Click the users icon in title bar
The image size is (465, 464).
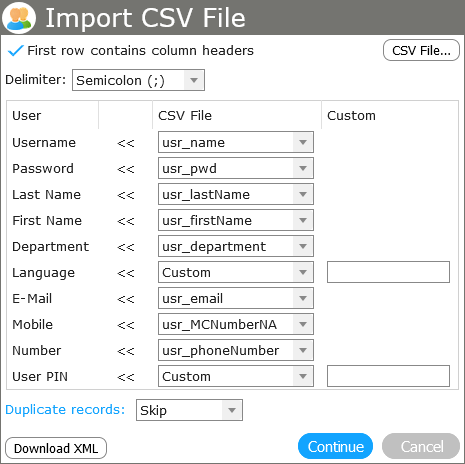[x=19, y=18]
